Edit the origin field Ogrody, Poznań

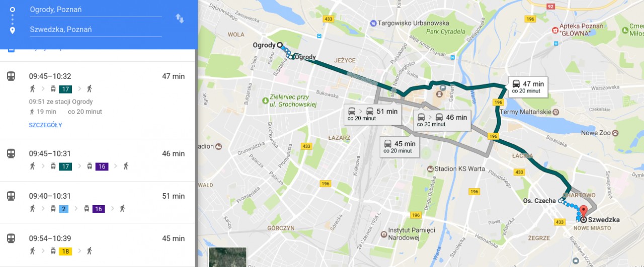pyautogui.click(x=96, y=10)
